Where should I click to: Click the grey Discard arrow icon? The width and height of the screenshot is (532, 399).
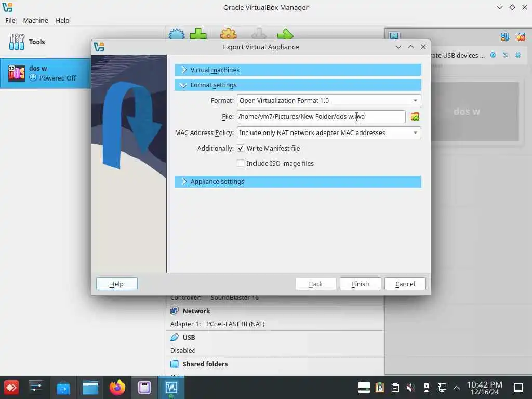pos(259,34)
